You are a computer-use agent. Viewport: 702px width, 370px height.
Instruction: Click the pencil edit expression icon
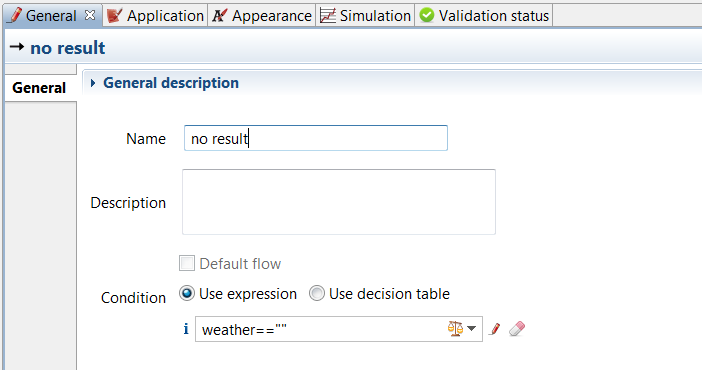495,329
